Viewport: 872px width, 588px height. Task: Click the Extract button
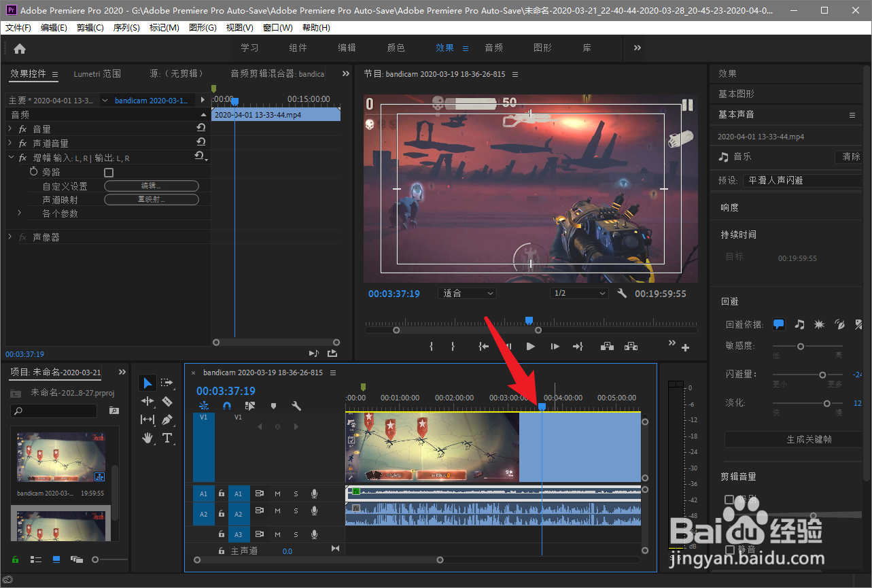pyautogui.click(x=631, y=347)
